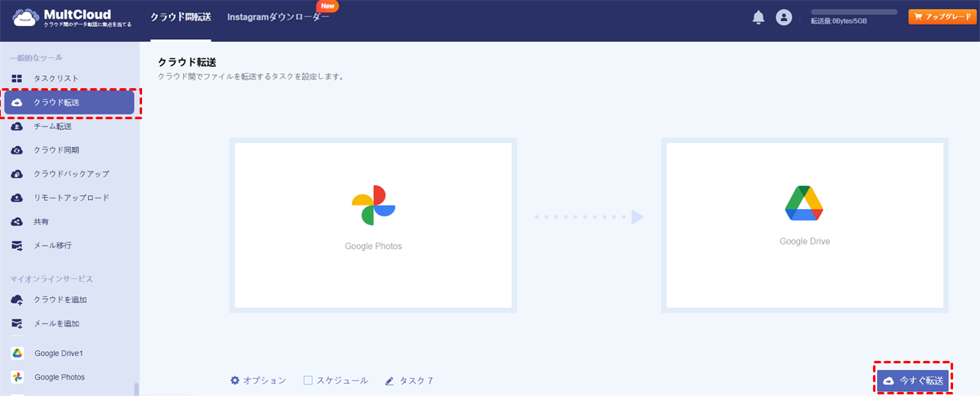Click the New badge on Instagram tab
Image resolution: width=980 pixels, height=396 pixels.
pyautogui.click(x=327, y=6)
